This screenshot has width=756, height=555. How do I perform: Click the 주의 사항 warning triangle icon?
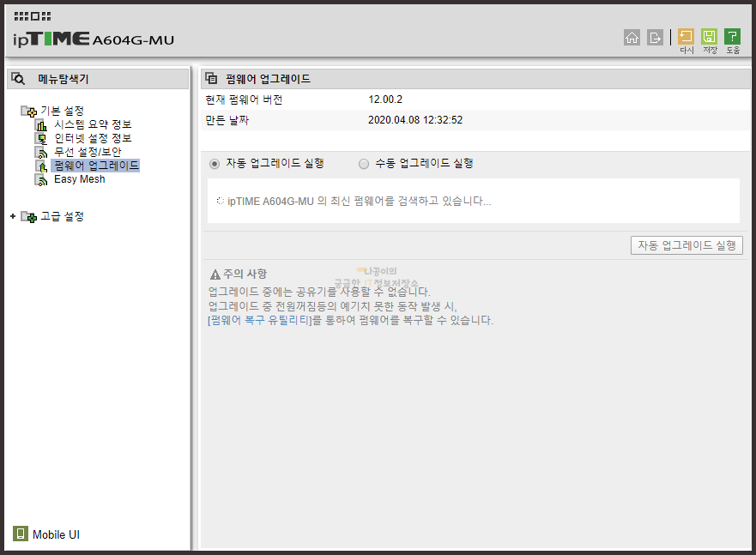(215, 274)
